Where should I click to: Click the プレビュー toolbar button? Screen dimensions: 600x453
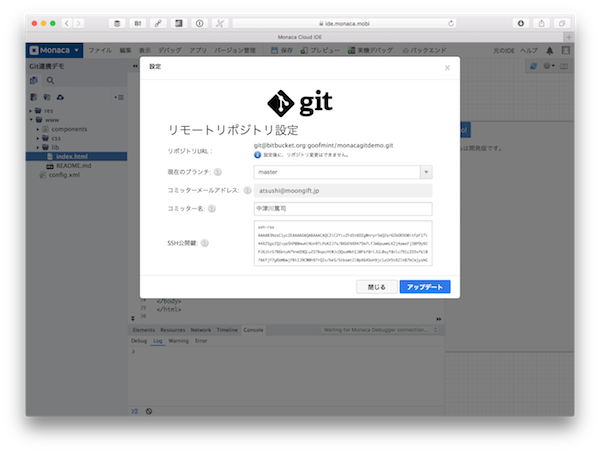click(320, 51)
